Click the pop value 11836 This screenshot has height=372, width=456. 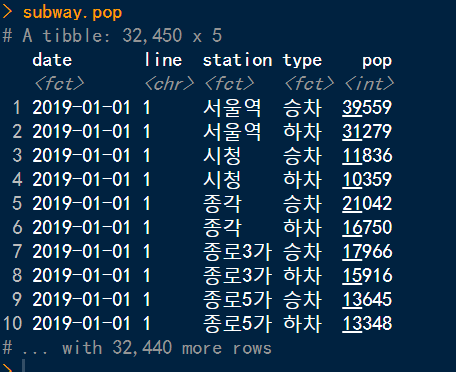tap(367, 155)
